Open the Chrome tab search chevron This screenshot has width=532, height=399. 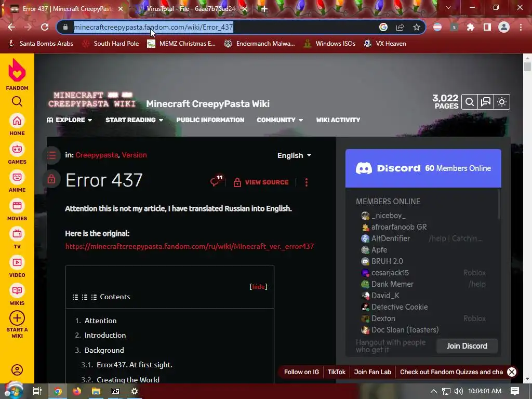[x=448, y=7]
